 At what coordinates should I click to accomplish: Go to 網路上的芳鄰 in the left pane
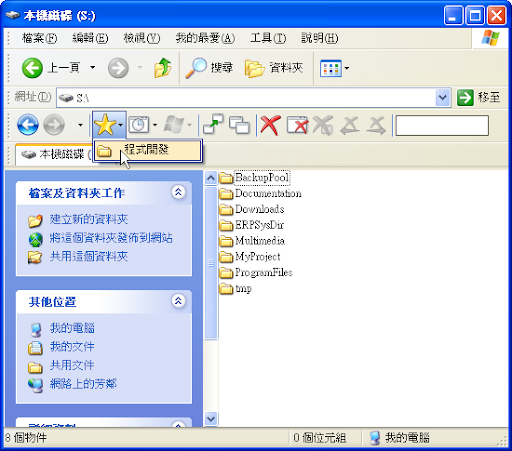tap(83, 384)
